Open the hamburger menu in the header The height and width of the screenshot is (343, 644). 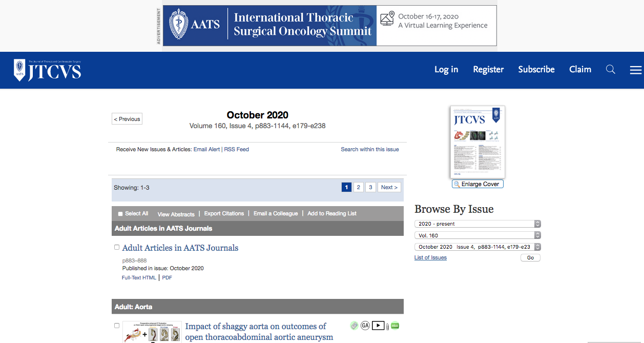[636, 70]
